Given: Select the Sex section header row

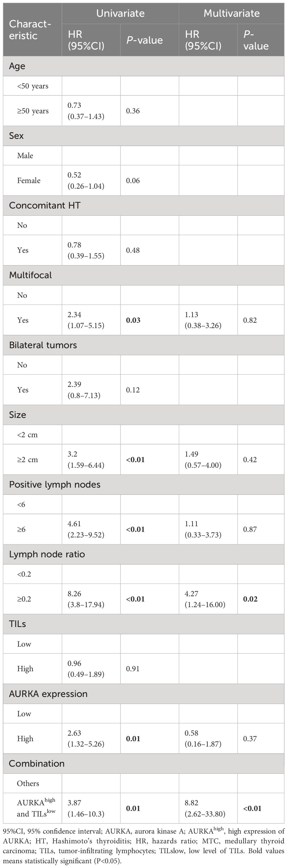Looking at the screenshot, I should coord(144,136).
